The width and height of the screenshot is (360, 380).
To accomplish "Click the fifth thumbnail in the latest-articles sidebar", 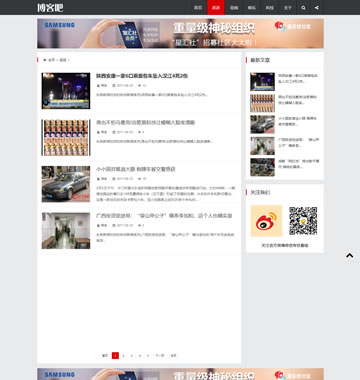I will click(x=263, y=167).
